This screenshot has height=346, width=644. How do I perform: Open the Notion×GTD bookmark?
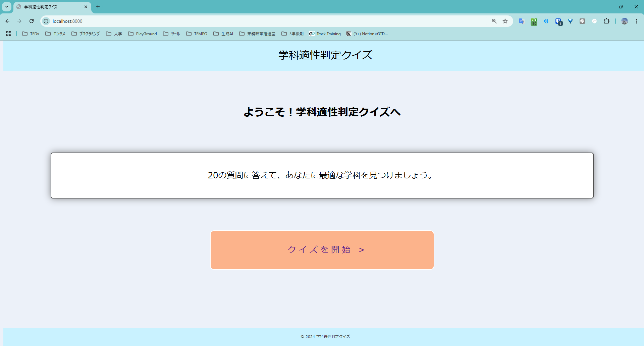tap(367, 34)
